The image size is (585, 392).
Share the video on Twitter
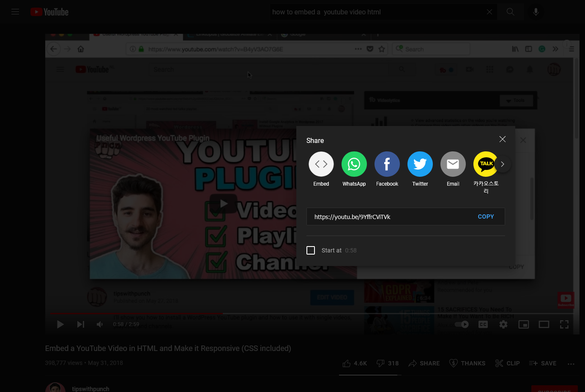[x=420, y=164]
